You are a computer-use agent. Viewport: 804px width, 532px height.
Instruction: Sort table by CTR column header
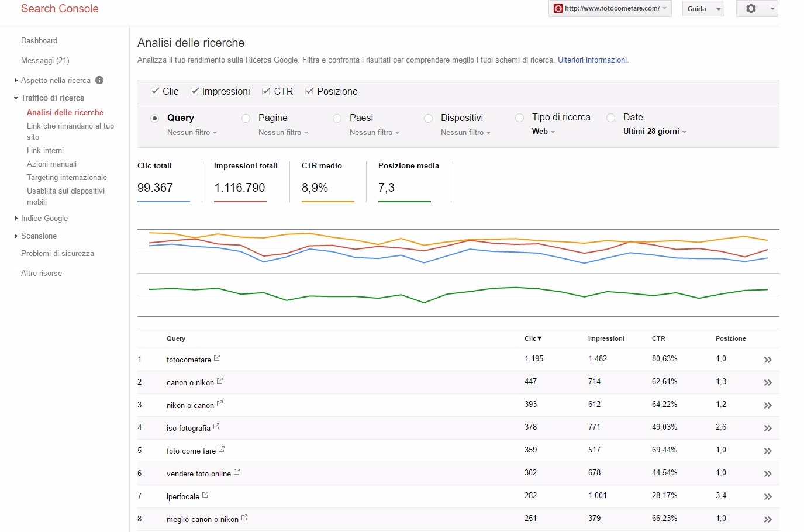[658, 338]
